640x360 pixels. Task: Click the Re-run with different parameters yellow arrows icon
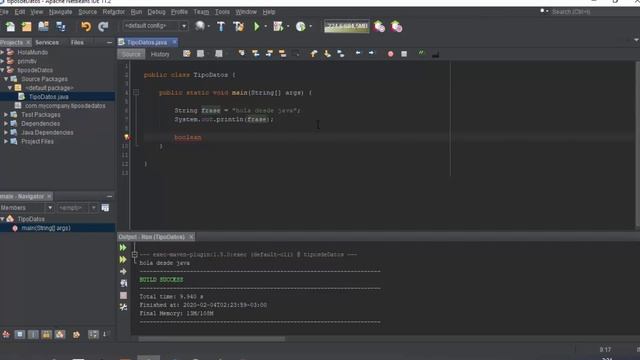click(x=123, y=260)
